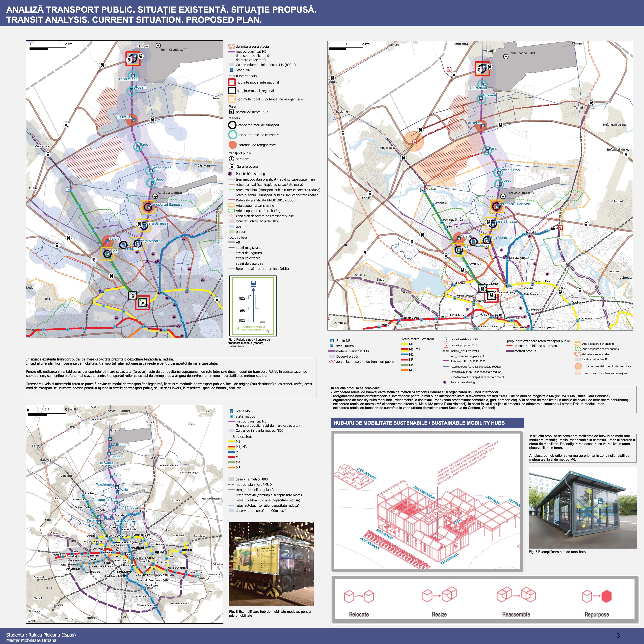644x644 pixels.
Task: Click the '1 Decembrie 1918 (M3)' station label
Action: point(161,575)
